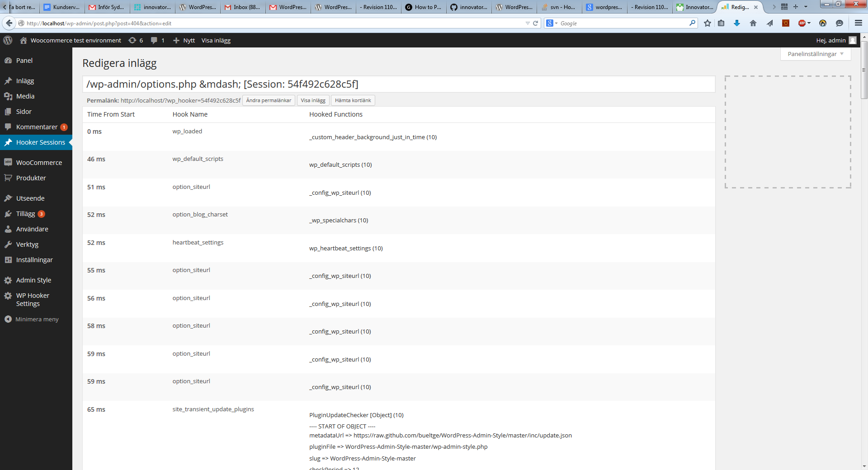The height and width of the screenshot is (470, 868).
Task: Click the Adblock Plus ABP icon
Action: tap(802, 23)
